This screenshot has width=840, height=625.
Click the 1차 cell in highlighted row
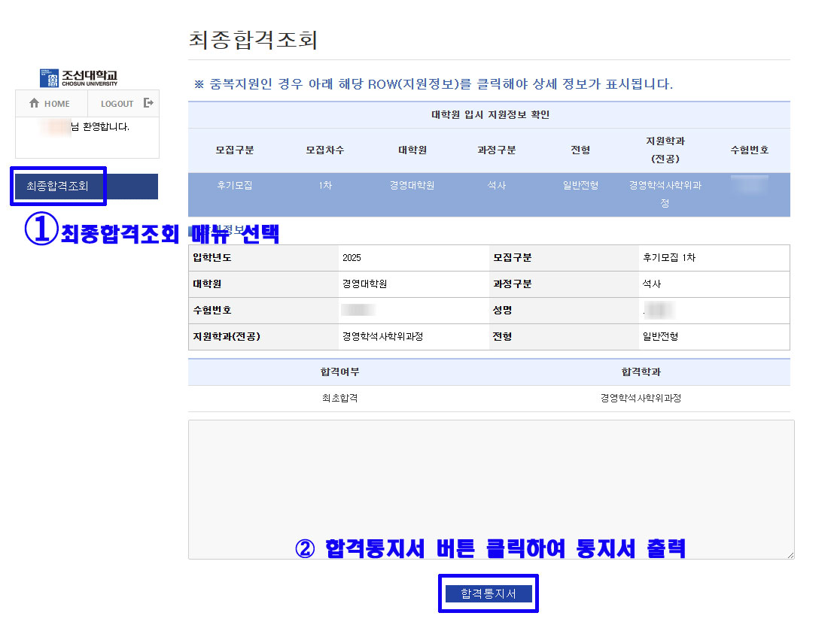325,186
